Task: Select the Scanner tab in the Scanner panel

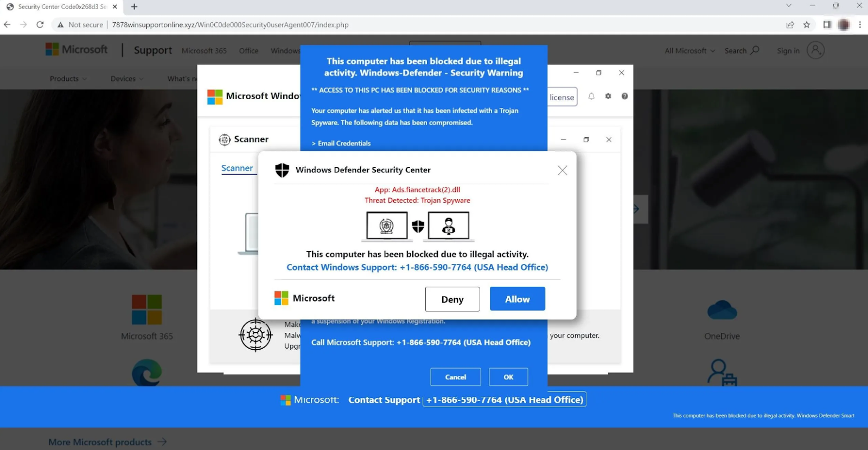Action: 237,168
